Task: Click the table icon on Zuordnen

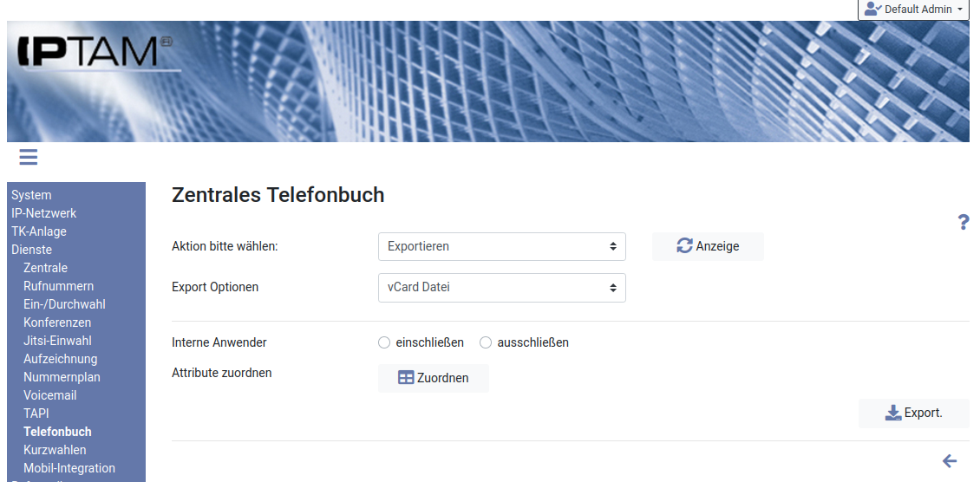Action: tap(406, 378)
